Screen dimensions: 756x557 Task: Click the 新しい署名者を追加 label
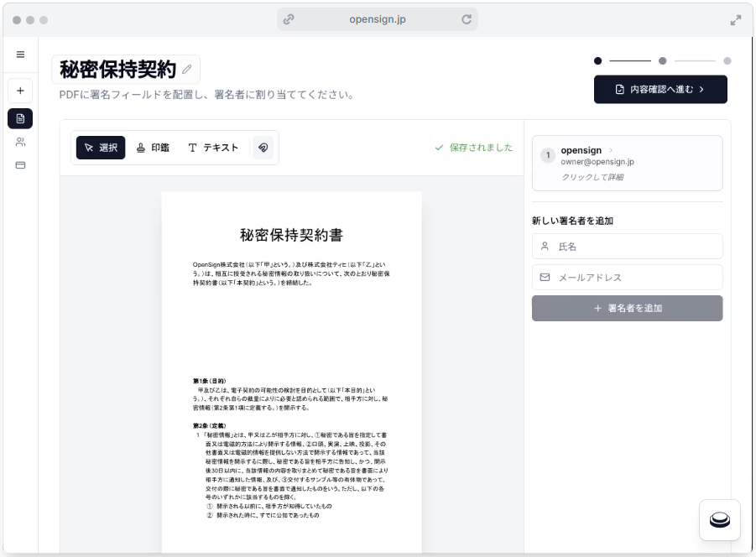572,221
